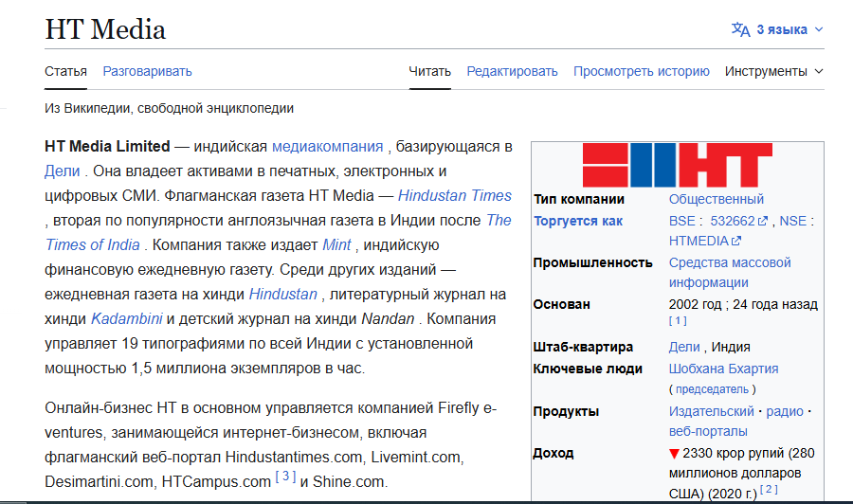
Task: Open the 'Издательский' products link
Action: pos(712,411)
